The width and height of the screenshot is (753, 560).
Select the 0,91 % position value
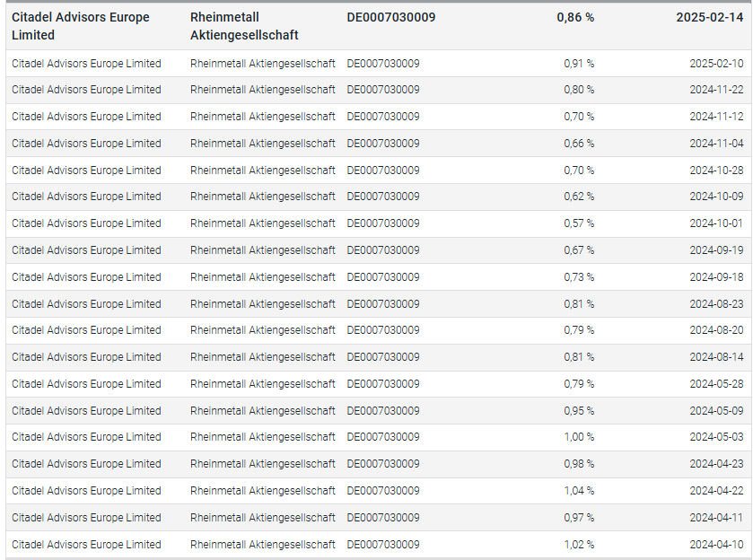click(579, 64)
